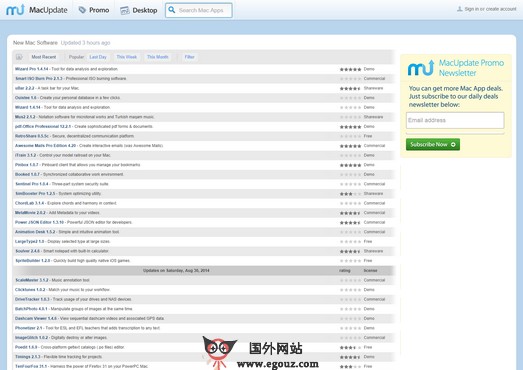Open the Filter option
This screenshot has width=523, height=370.
click(x=189, y=57)
